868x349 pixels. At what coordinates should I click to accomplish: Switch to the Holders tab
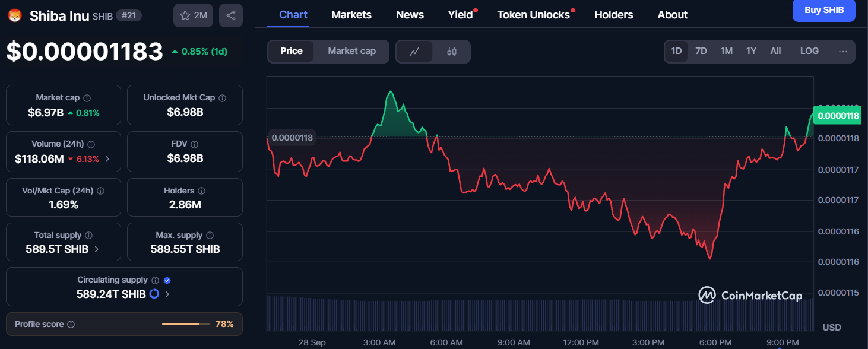[613, 15]
